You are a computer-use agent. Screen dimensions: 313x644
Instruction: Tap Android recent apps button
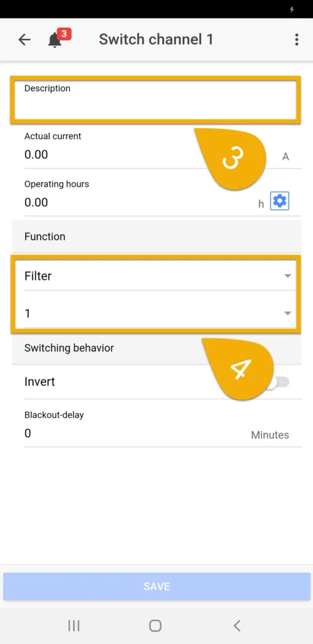coord(74,626)
